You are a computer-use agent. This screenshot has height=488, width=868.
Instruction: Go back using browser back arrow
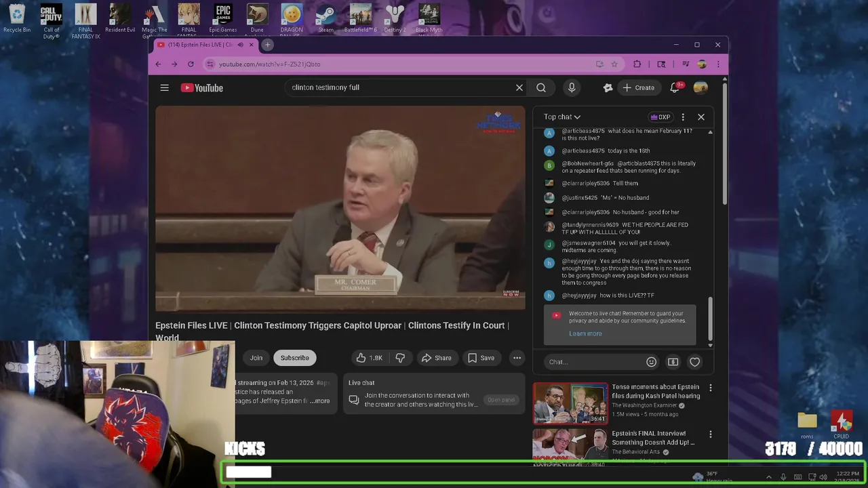tap(158, 64)
